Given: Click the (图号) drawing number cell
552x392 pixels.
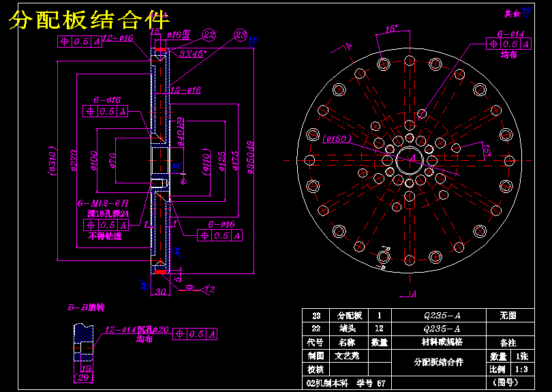Looking at the screenshot, I should coord(510,382).
